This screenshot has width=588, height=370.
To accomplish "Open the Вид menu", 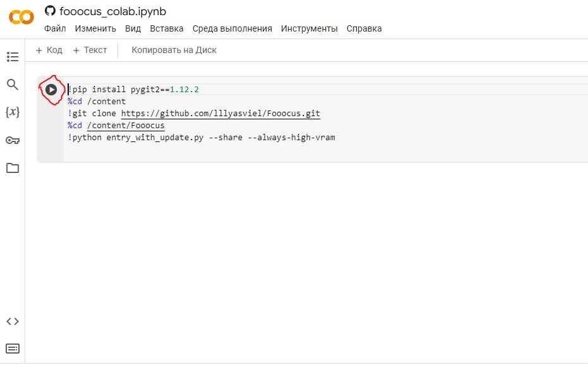I will [133, 28].
